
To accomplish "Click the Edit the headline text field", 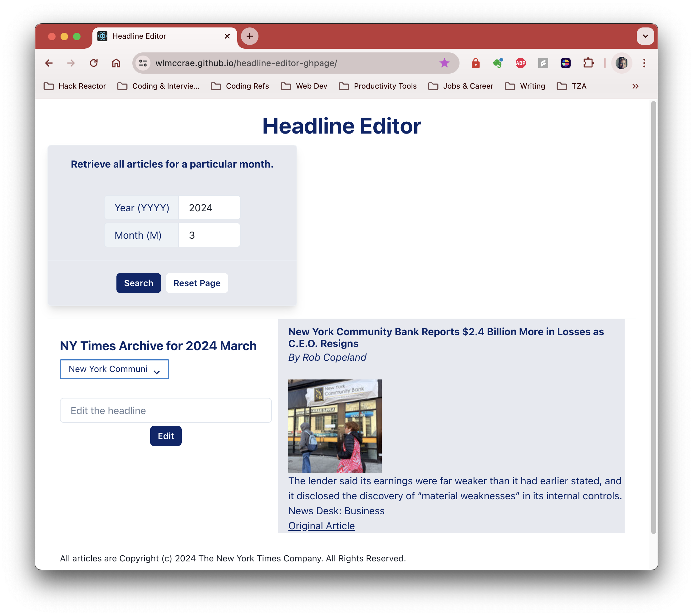I will [166, 410].
